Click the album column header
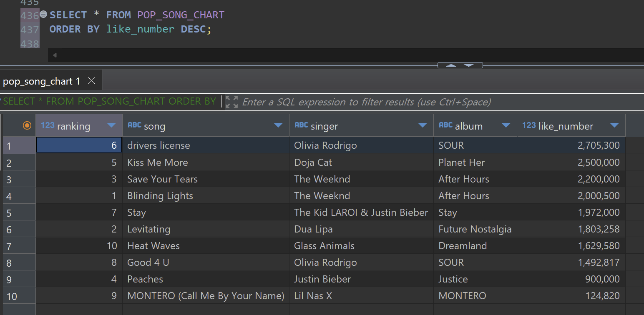 tap(475, 125)
